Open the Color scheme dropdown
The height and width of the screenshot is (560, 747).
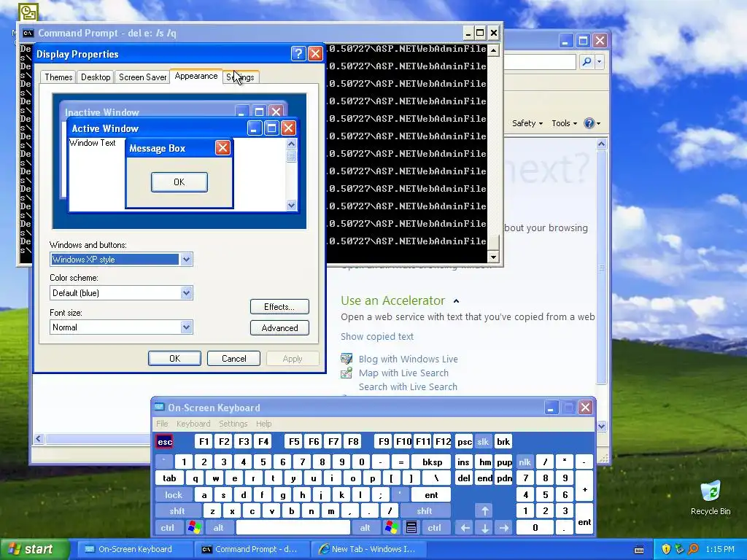pos(186,293)
